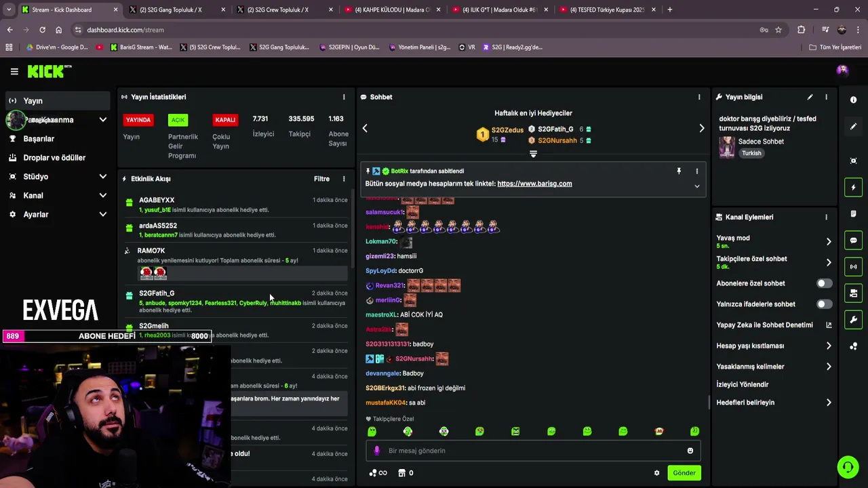Open the channel points infinity icon
The height and width of the screenshot is (488, 868).
click(x=378, y=473)
